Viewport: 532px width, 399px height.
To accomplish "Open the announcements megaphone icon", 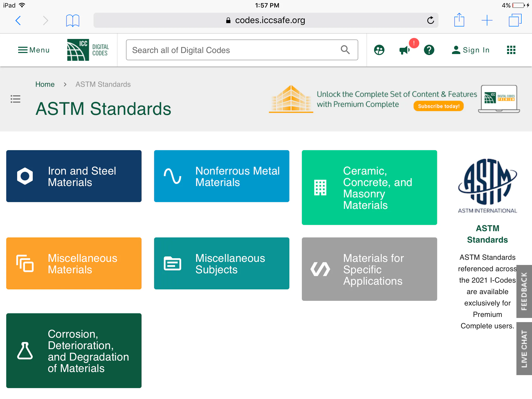I will coord(404,50).
